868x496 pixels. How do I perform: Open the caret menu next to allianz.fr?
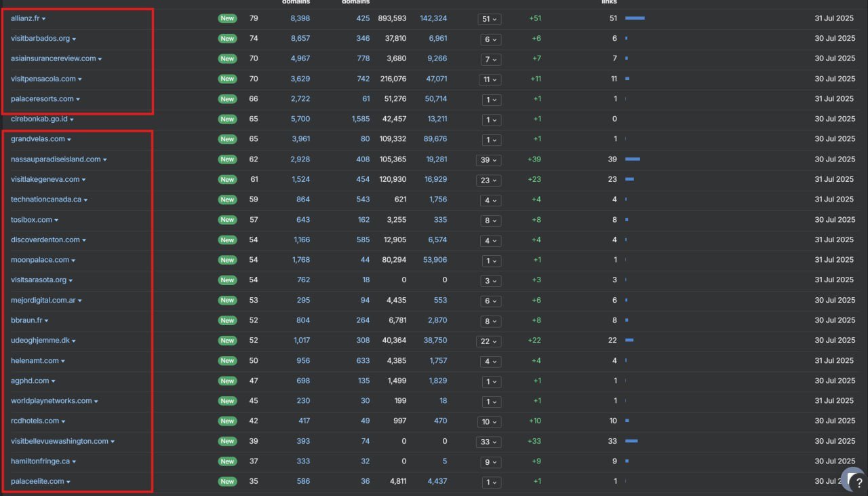[x=44, y=19]
